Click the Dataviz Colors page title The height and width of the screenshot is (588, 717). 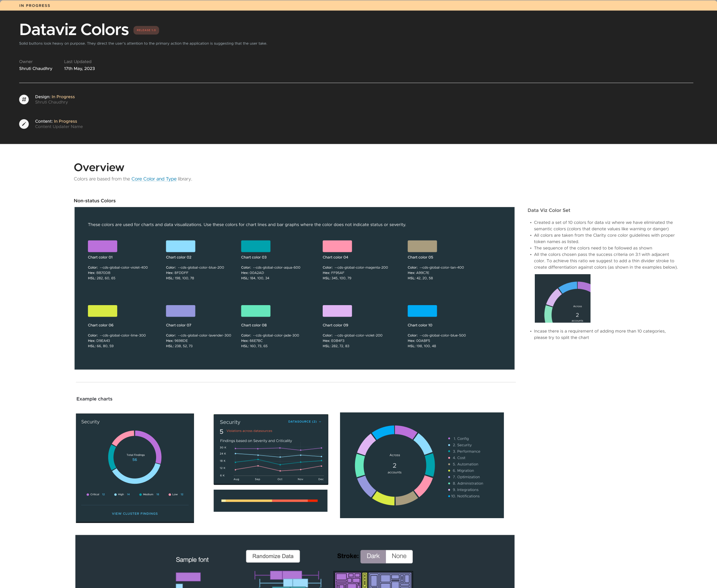point(74,30)
